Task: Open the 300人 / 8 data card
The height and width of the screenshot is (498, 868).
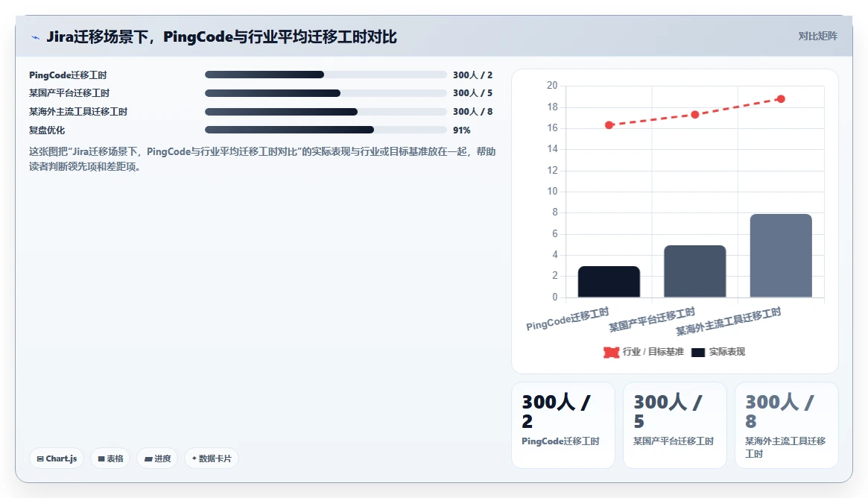Action: click(x=787, y=425)
